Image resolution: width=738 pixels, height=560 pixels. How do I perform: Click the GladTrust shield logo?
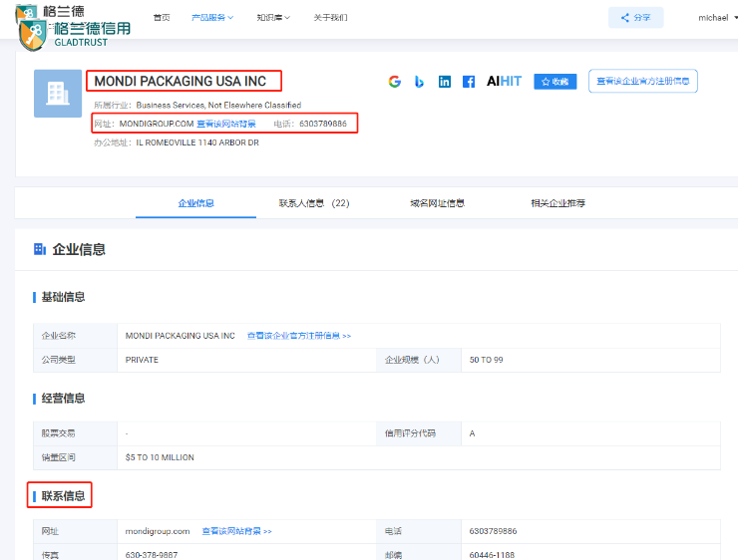point(33,35)
